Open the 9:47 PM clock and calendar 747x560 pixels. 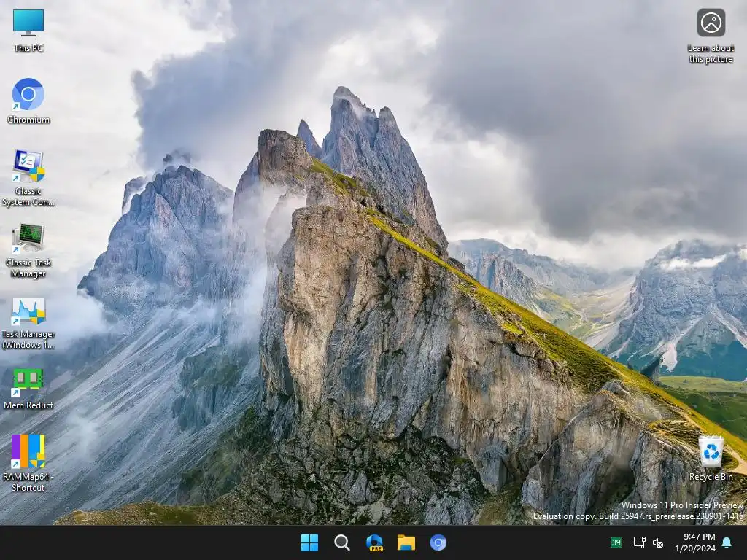[695, 542]
